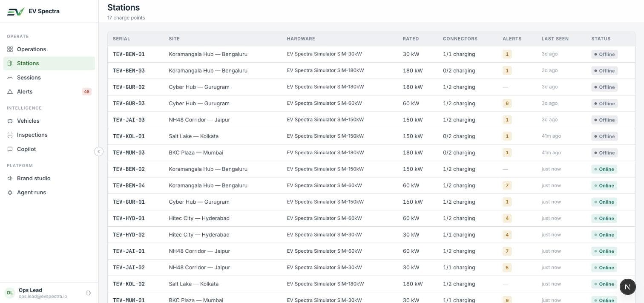This screenshot has height=303, width=644.
Task: Click the 150 kW rating in TEV-GUR-01 row
Action: 413,202
